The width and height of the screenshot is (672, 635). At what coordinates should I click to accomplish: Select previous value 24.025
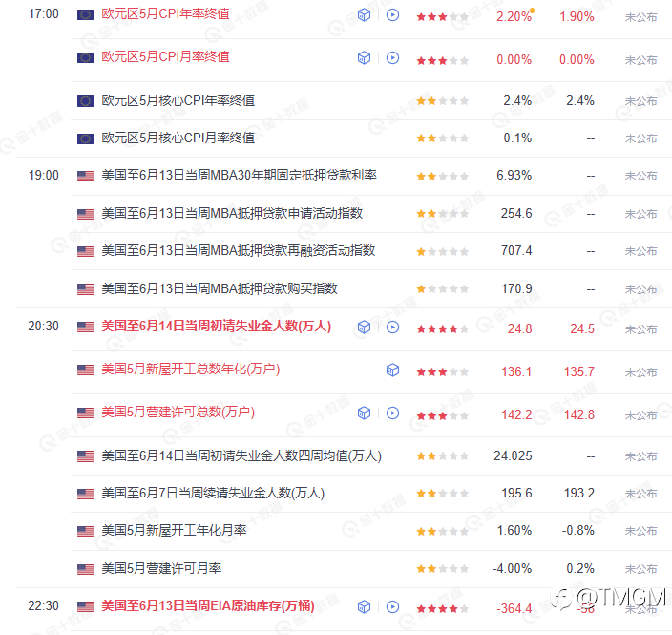[x=513, y=455]
